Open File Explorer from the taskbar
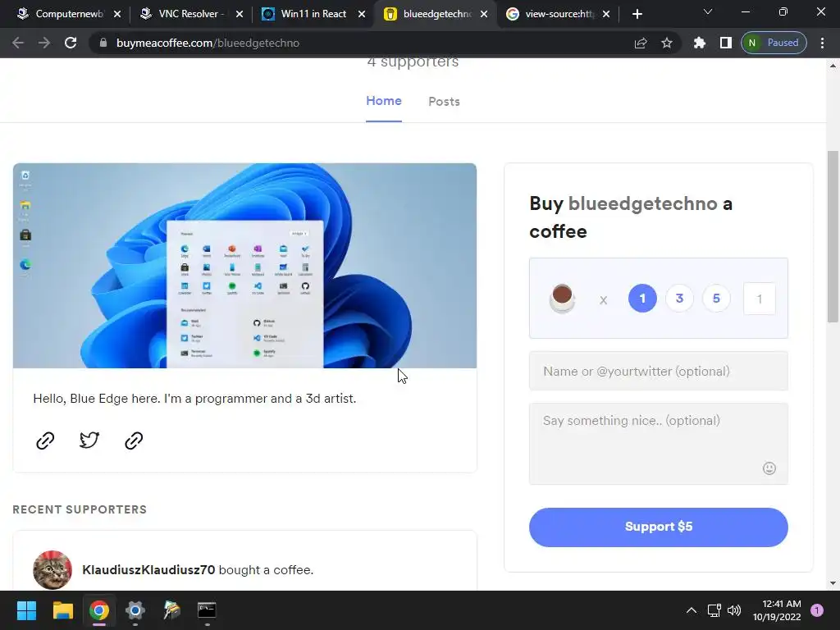This screenshot has height=630, width=840. point(62,610)
